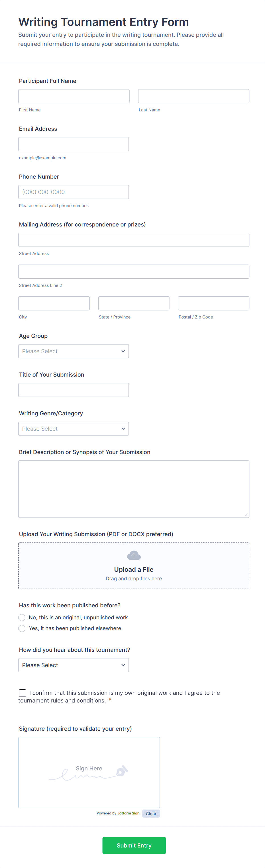
Task: Click the pen icon in signature box
Action: click(122, 770)
